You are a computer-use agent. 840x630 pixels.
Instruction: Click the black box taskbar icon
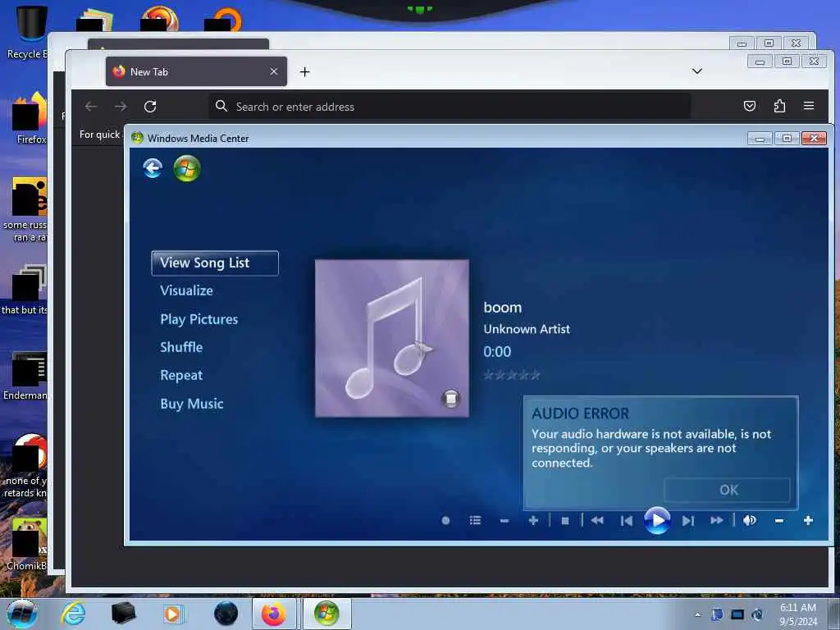[x=123, y=614]
